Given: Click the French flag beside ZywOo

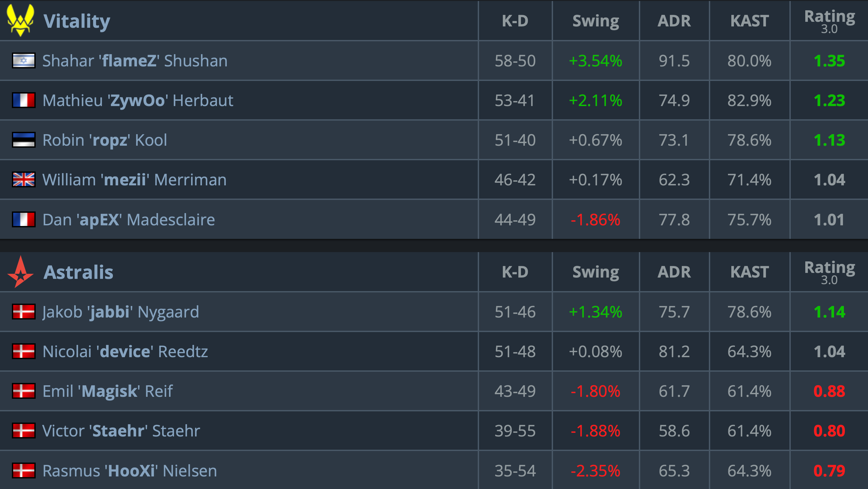Looking at the screenshot, I should [23, 100].
